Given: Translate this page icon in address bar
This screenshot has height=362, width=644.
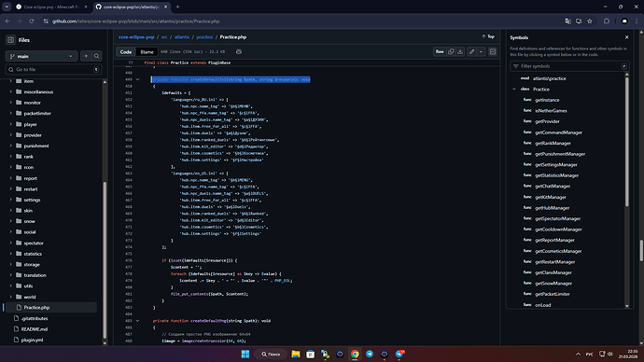Looking at the screenshot, I should click(568, 21).
